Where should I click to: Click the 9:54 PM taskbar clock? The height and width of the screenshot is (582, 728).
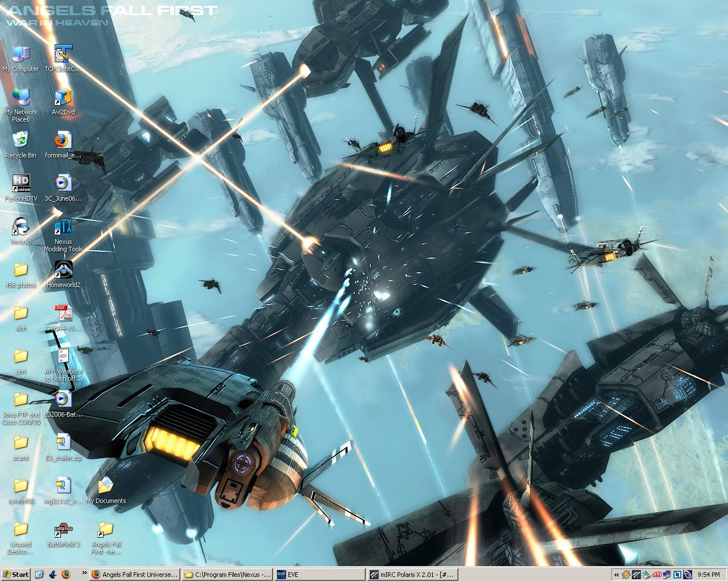[x=709, y=575]
